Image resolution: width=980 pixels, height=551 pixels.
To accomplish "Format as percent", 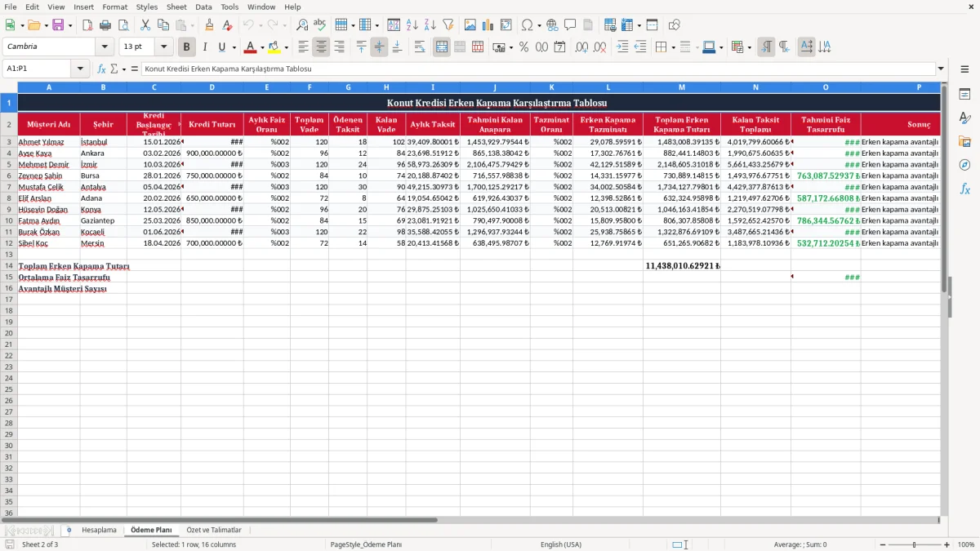I will [524, 47].
